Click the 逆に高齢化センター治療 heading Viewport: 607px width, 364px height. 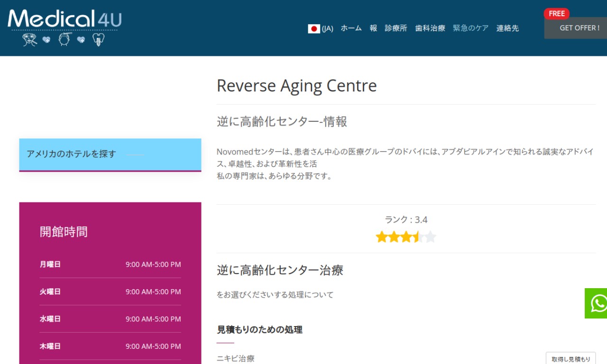[280, 271]
